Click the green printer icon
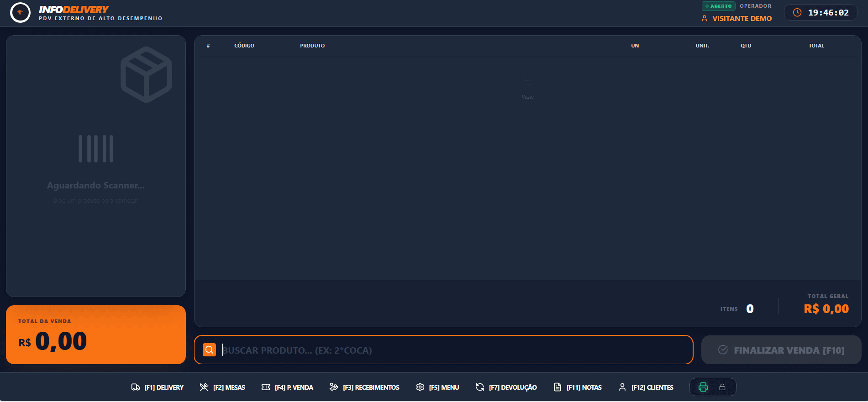This screenshot has height=402, width=868. click(703, 387)
